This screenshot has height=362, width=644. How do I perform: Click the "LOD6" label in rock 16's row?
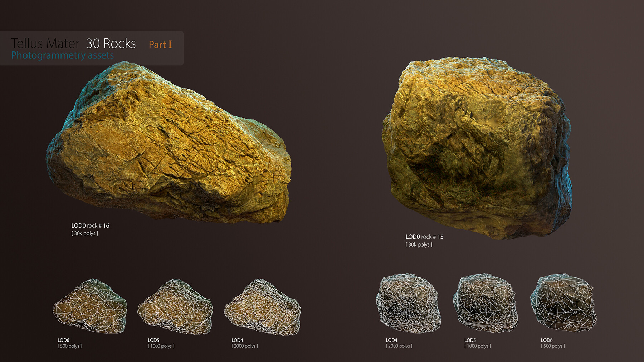[63, 340]
